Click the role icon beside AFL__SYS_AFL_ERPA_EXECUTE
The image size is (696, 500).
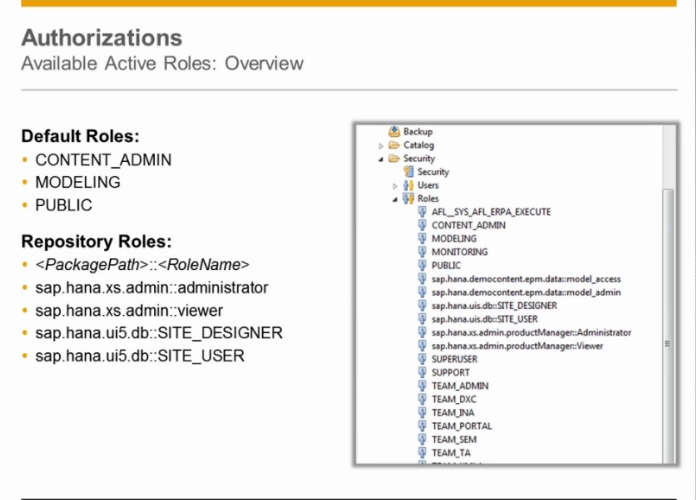(x=423, y=212)
